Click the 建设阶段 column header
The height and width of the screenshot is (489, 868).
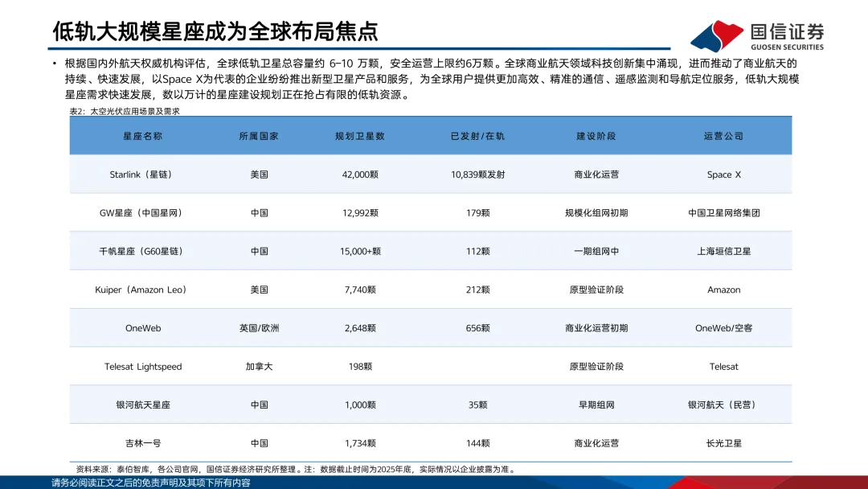(x=596, y=136)
